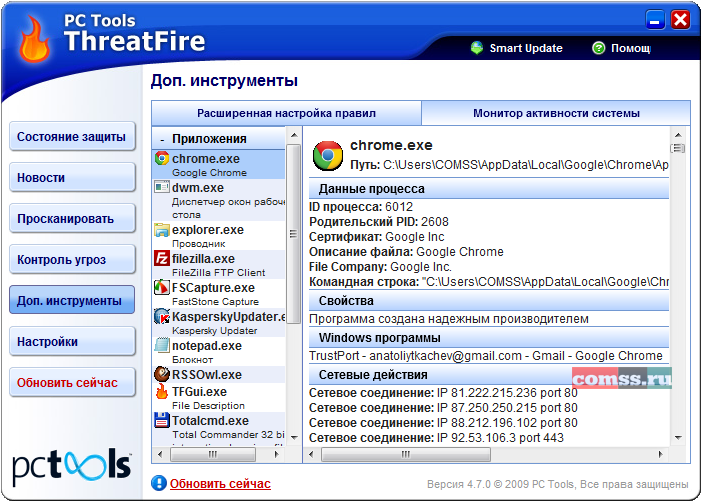The width and height of the screenshot is (702, 502).
Task: Click the dwm.exe window manager icon
Action: point(162,187)
